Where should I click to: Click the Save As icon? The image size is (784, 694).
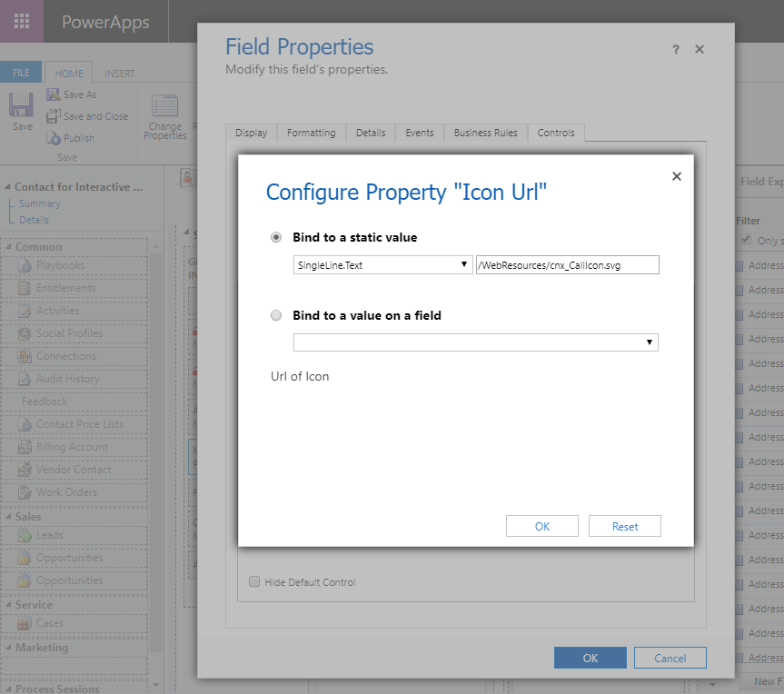(53, 94)
